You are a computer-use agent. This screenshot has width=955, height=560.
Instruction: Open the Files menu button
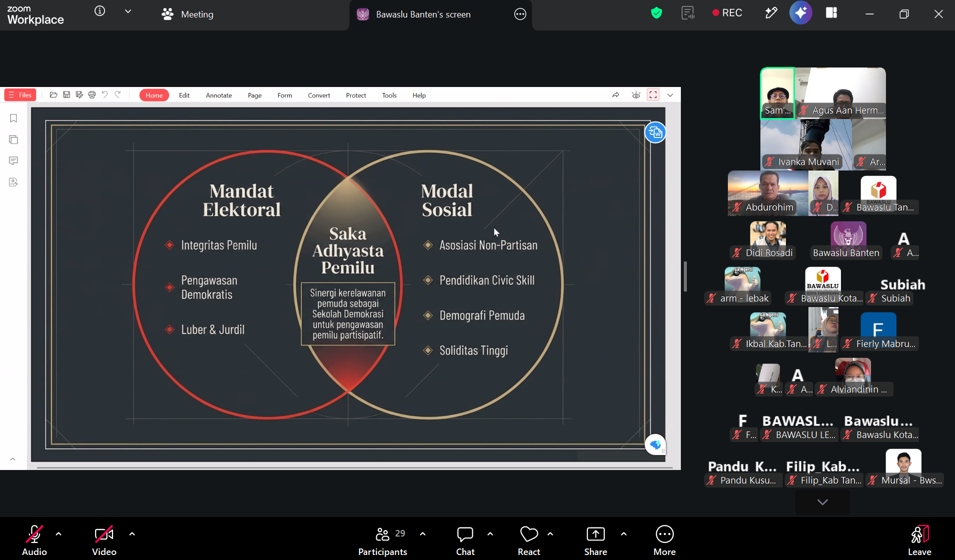coord(20,95)
